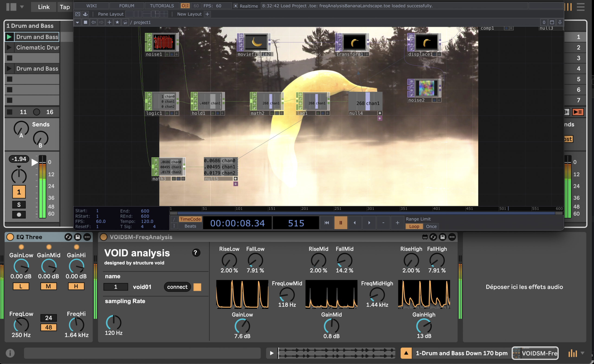Click the home network icon beside project1
This screenshot has width=594, height=364.
(125, 22)
